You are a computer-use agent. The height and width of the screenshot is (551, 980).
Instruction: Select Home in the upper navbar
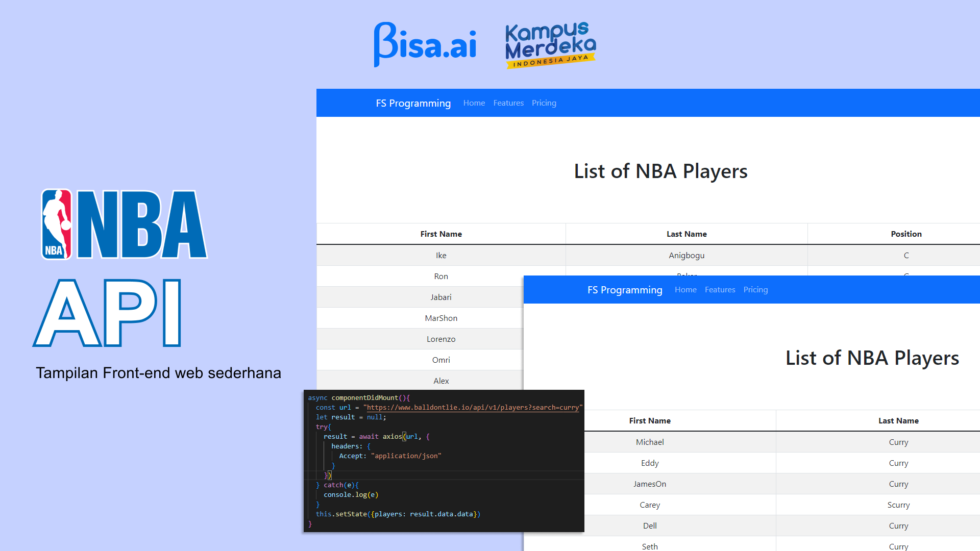474,103
